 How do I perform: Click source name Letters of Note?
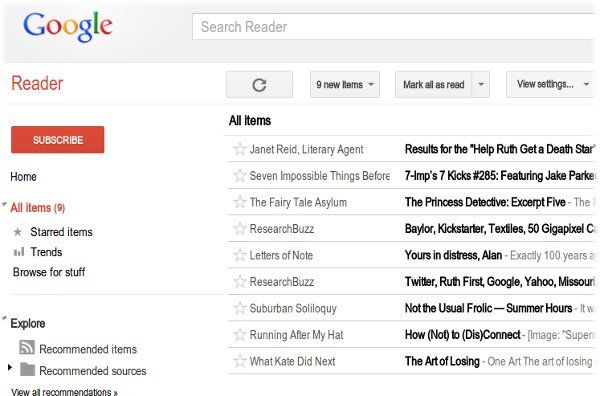(x=281, y=255)
